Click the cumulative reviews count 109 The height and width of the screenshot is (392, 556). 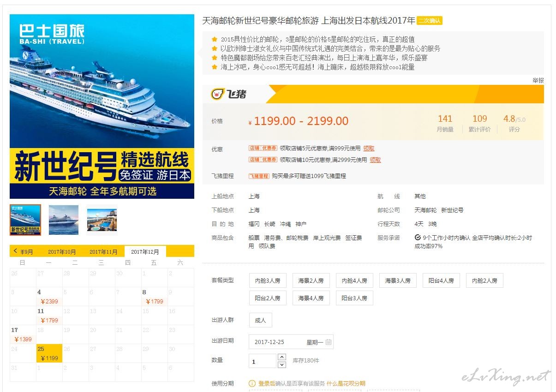480,119
